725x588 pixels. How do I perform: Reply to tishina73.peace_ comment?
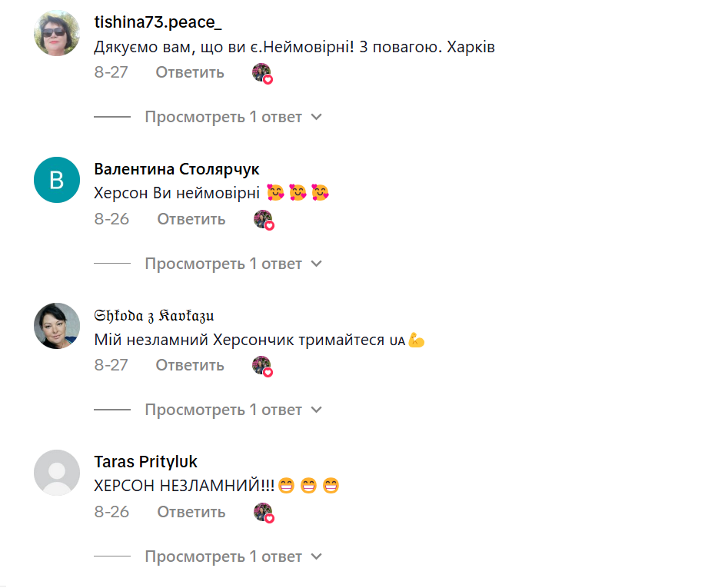tap(190, 72)
